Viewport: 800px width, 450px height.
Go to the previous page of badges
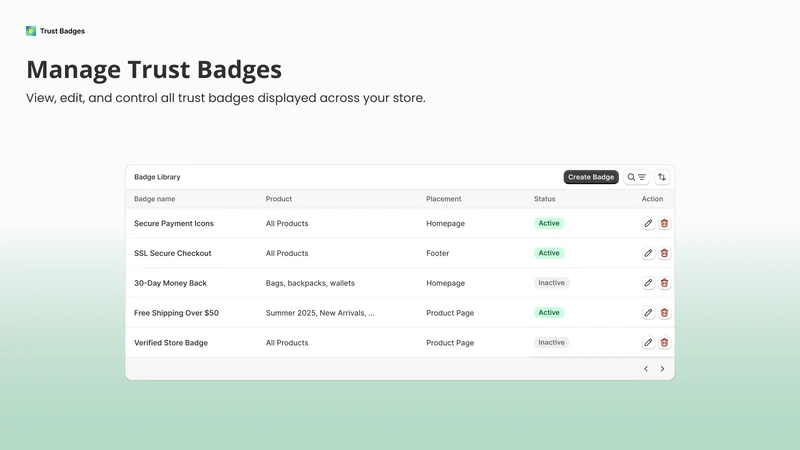point(646,369)
